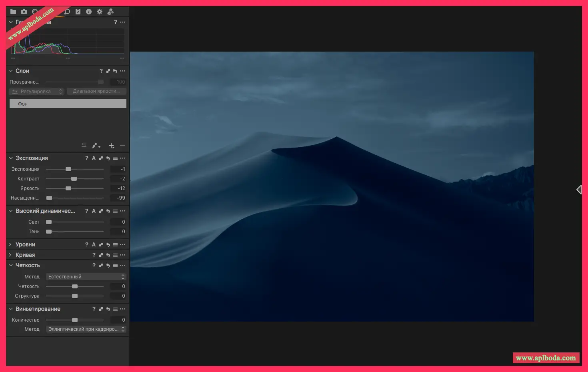Open presets list icon for Кривая
Viewport: 588px width, 372px height.
[115, 255]
